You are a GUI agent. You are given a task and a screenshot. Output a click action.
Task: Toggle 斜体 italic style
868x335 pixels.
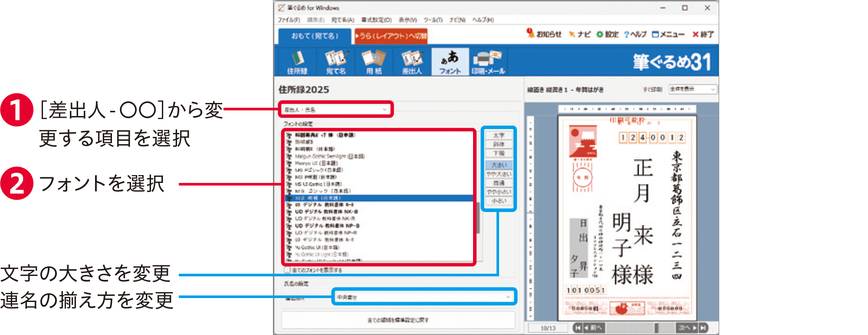pyautogui.click(x=499, y=144)
